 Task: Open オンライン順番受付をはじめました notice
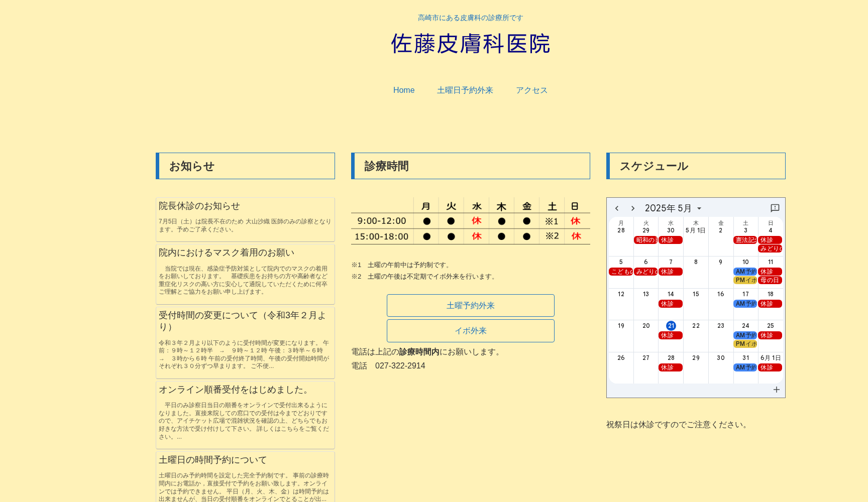pos(235,390)
